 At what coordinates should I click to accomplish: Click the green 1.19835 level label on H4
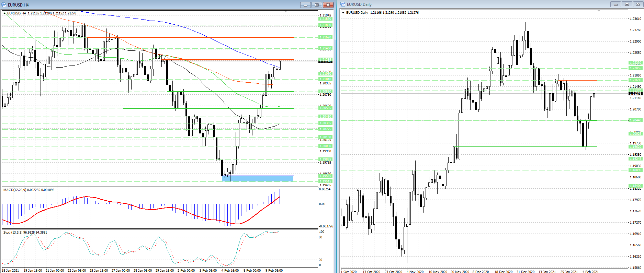[x=325, y=159]
